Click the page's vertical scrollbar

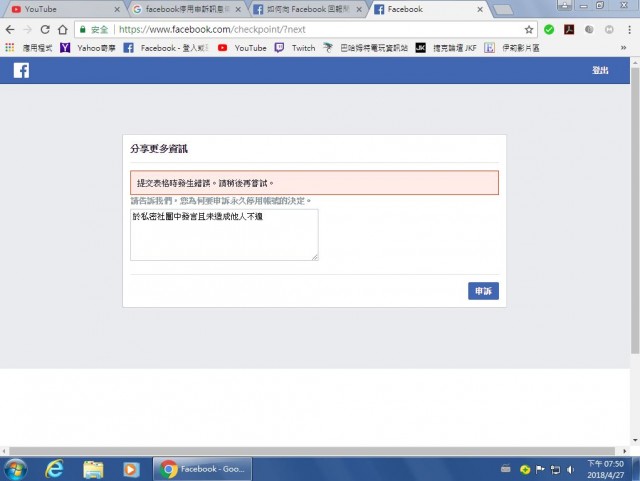(x=634, y=220)
